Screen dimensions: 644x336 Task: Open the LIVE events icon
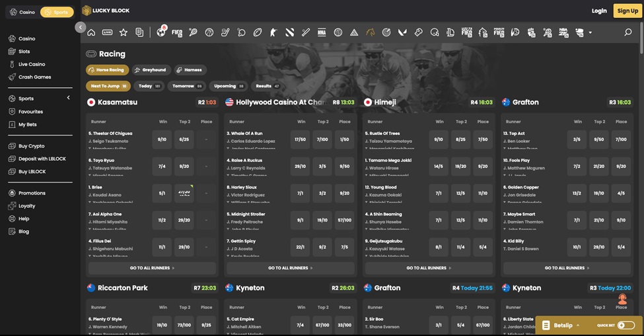[107, 32]
